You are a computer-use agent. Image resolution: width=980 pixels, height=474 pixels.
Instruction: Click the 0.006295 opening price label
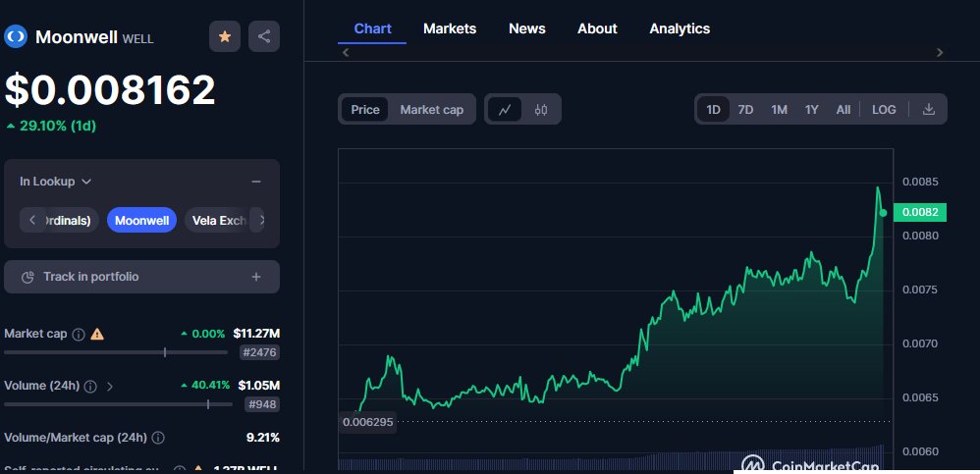point(367,422)
